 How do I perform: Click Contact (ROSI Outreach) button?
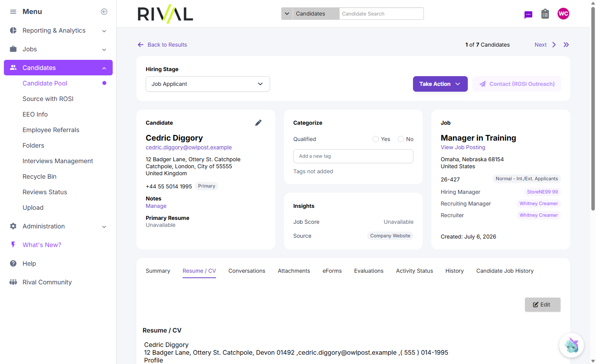(517, 84)
